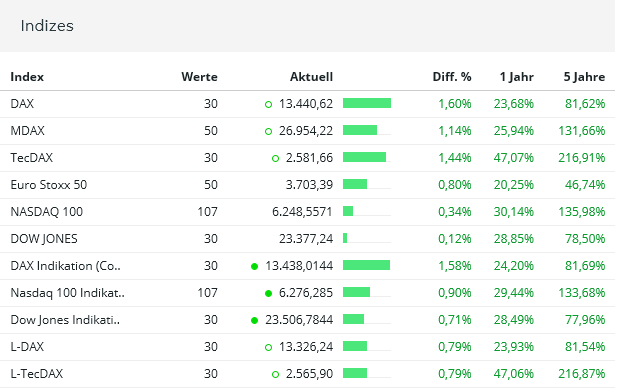This screenshot has height=390, width=619.
Task: Sort by 1 Jahr performance header
Action: click(x=517, y=77)
